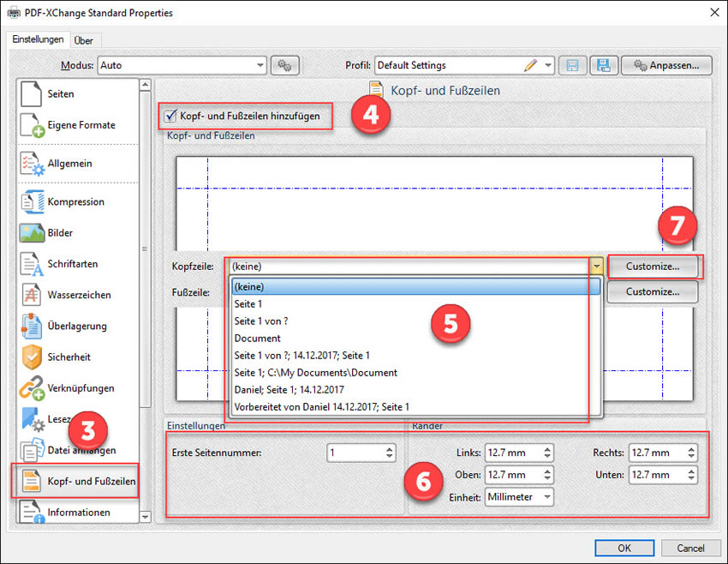Viewport: 728px width, 564px height.
Task: Open Eigene Formate custom formats icon
Action: pyautogui.click(x=32, y=125)
